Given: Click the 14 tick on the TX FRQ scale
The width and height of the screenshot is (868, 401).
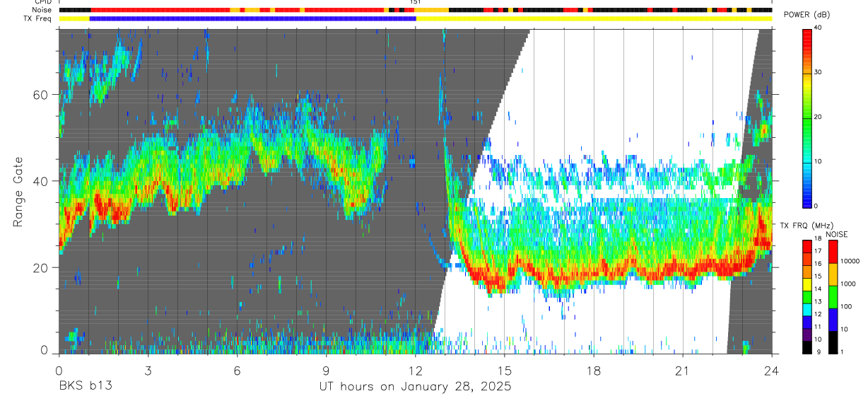Looking at the screenshot, I should [817, 289].
